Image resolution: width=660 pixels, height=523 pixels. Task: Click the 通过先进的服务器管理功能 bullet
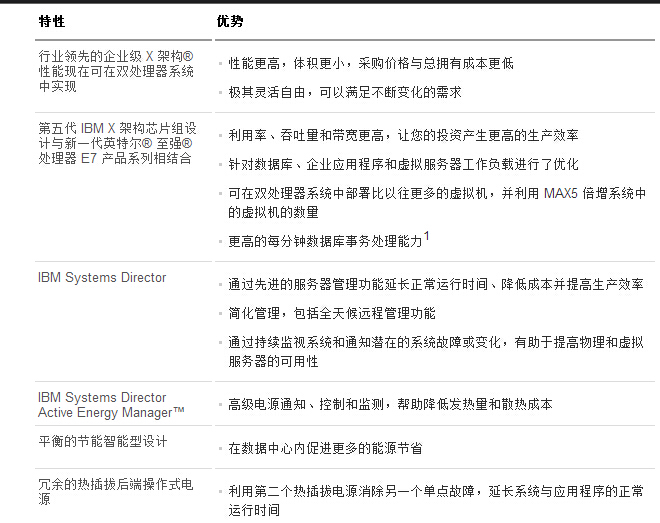click(435, 284)
